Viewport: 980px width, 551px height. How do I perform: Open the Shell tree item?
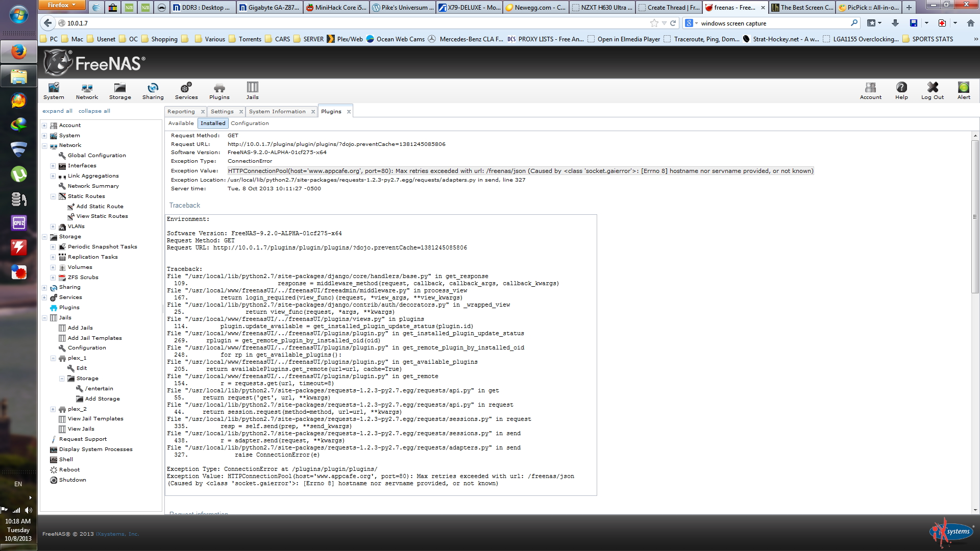[66, 460]
